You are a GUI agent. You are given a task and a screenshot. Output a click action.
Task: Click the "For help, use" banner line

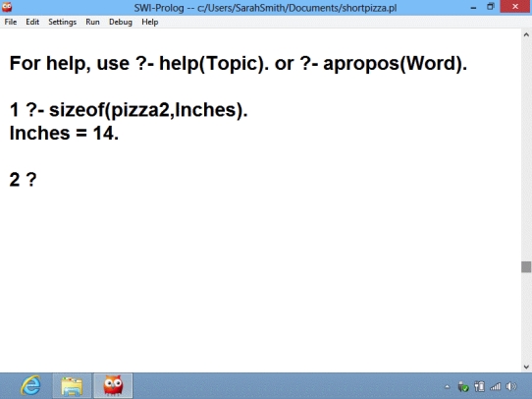(x=239, y=64)
